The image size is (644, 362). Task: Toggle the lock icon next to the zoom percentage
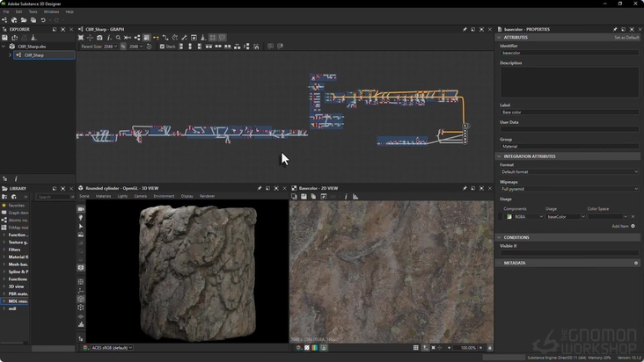click(489, 348)
